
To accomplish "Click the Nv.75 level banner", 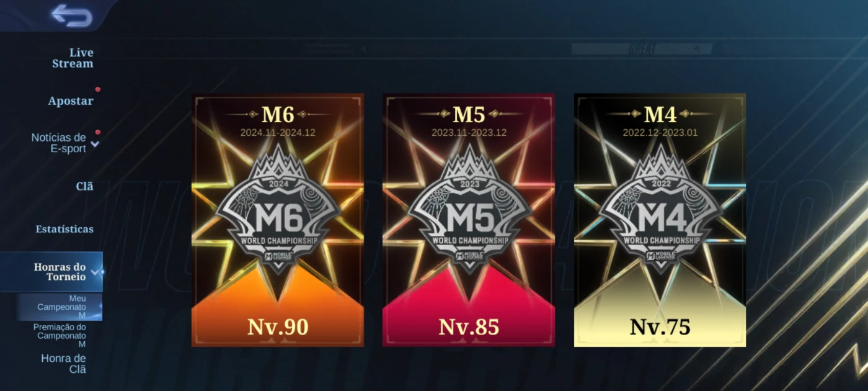I will coord(660,327).
